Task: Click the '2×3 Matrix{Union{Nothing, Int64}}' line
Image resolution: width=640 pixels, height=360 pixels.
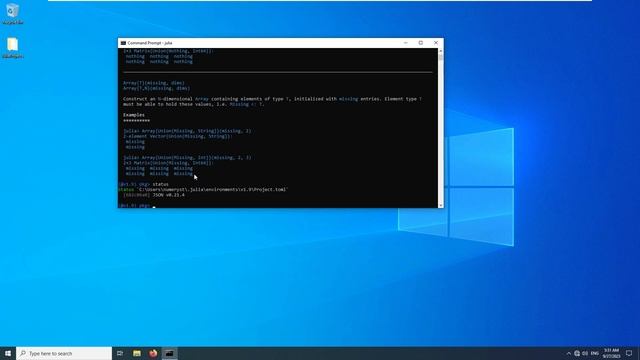Action: coord(168,51)
